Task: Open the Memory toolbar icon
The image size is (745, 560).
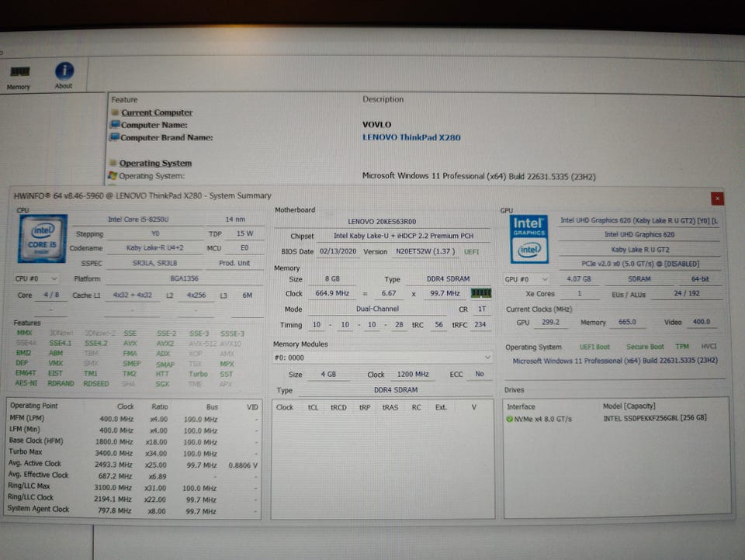Action: pyautogui.click(x=19, y=76)
